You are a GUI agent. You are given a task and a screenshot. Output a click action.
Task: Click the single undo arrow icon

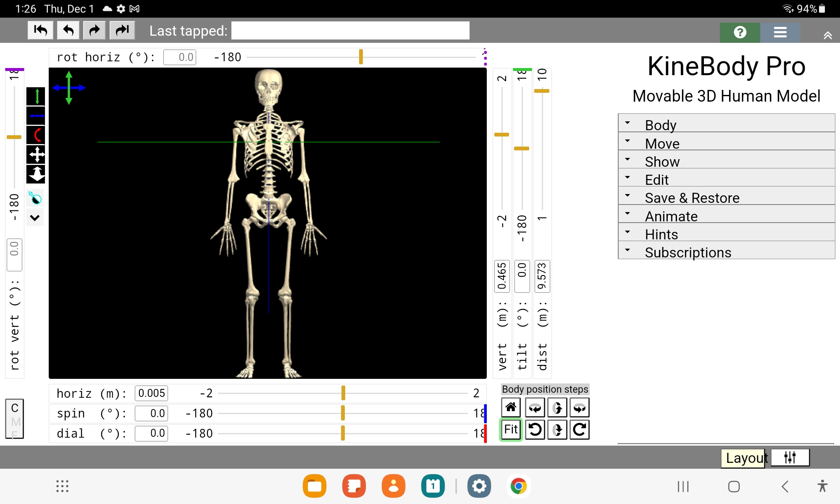[68, 30]
